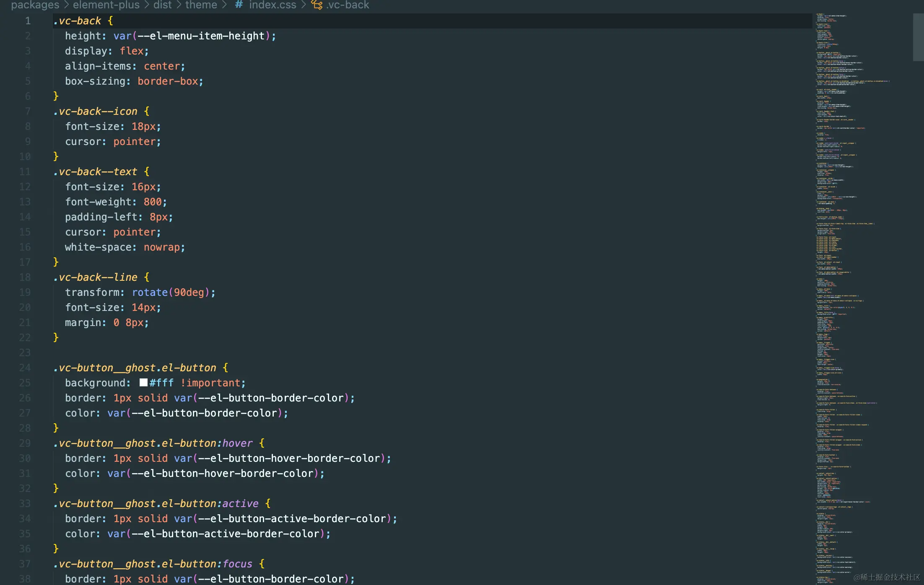The height and width of the screenshot is (585, 924).
Task: Click the '.vc-back' breadcrumb symbol
Action: (x=348, y=5)
